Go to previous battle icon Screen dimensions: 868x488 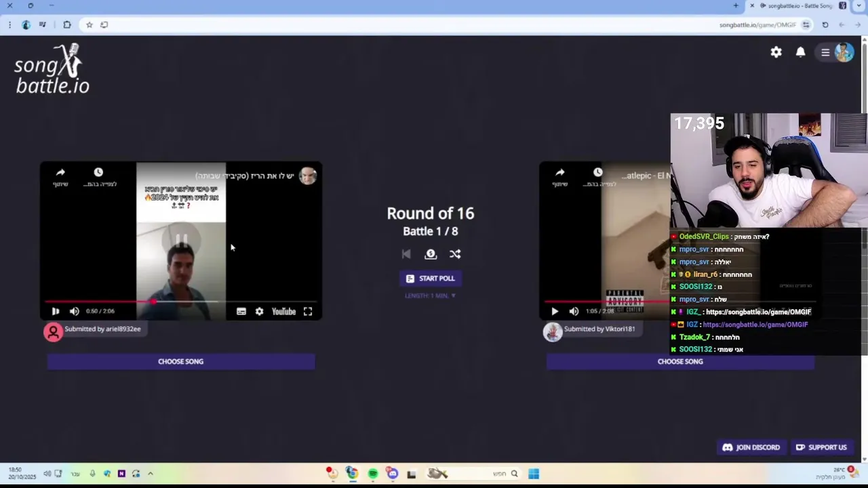tap(406, 254)
